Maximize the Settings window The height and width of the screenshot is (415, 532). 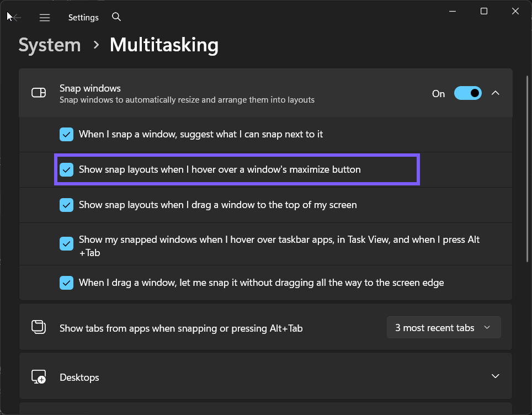point(484,11)
